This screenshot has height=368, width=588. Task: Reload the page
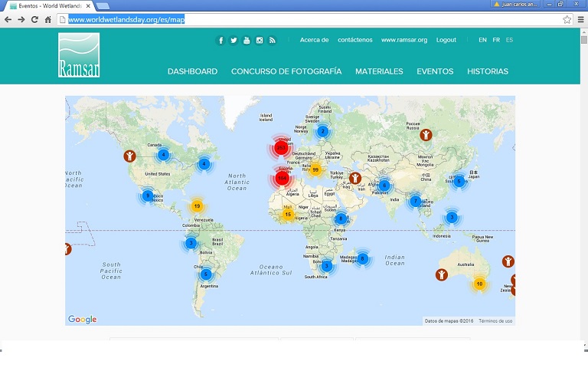[x=34, y=19]
